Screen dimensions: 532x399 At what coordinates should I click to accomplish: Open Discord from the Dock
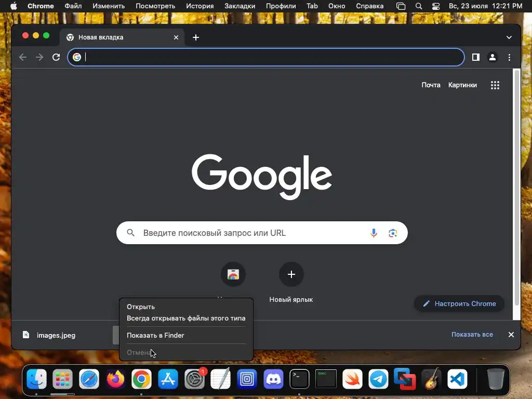pyautogui.click(x=273, y=379)
